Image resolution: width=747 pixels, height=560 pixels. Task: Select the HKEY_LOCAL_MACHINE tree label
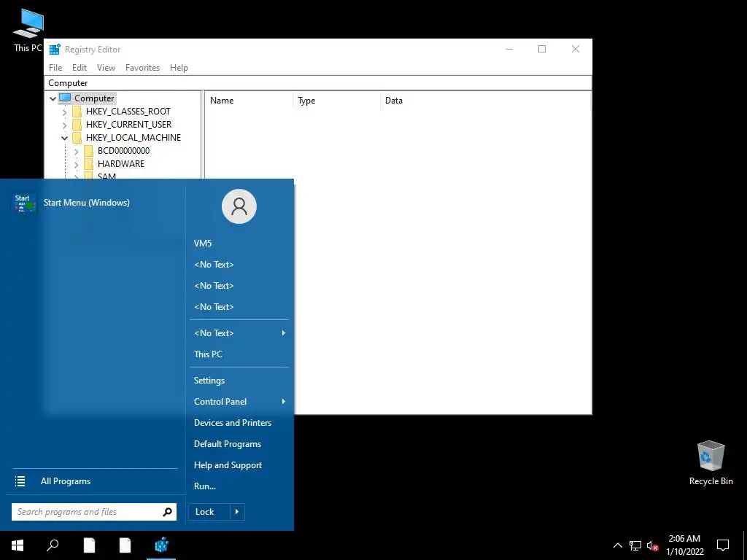(133, 138)
